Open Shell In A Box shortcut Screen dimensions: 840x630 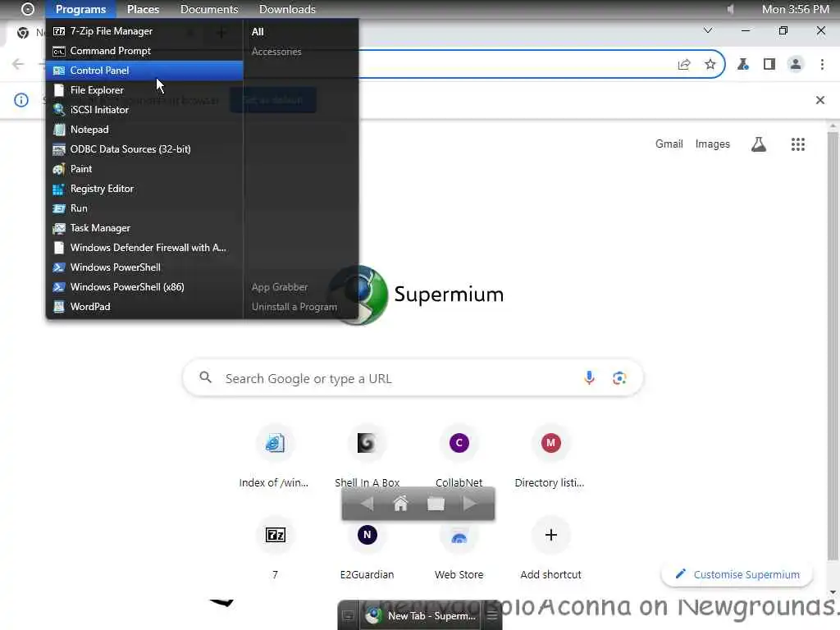pos(367,458)
